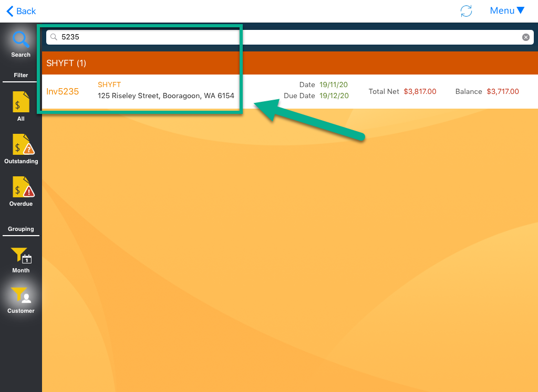Viewport: 538px width, 392px height.
Task: Click the refresh sync icon
Action: (x=466, y=11)
